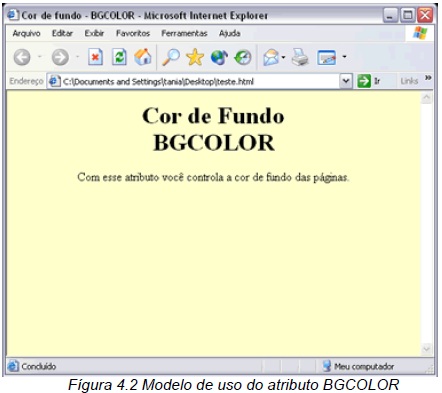The height and width of the screenshot is (393, 442).
Task: Open Search with the magnifier icon
Action: click(x=171, y=57)
